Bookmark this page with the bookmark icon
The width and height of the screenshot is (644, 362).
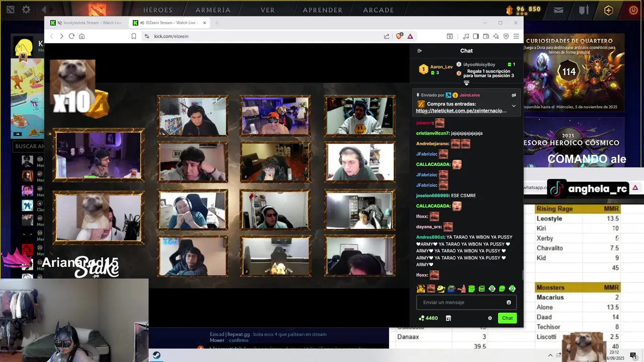[134, 36]
